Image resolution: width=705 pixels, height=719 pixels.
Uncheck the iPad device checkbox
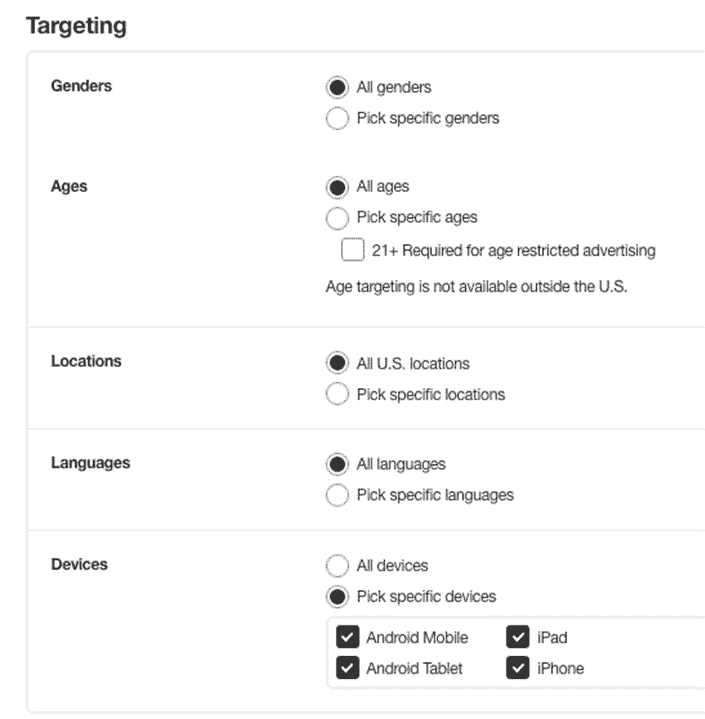(x=518, y=638)
